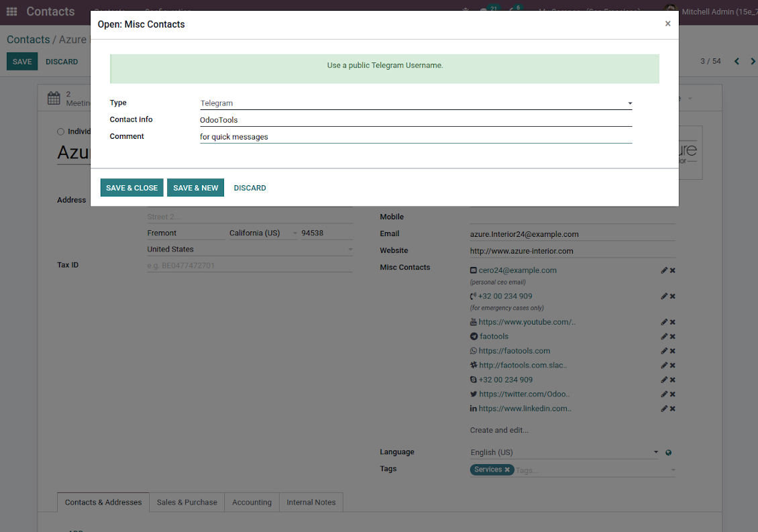758x532 pixels.
Task: Open the apps grid menu icon
Action: click(x=11, y=11)
